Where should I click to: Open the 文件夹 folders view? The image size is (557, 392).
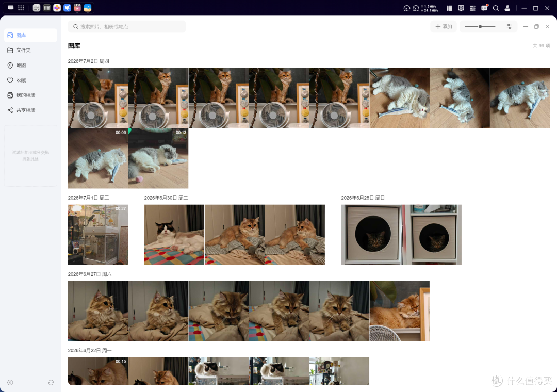point(30,50)
